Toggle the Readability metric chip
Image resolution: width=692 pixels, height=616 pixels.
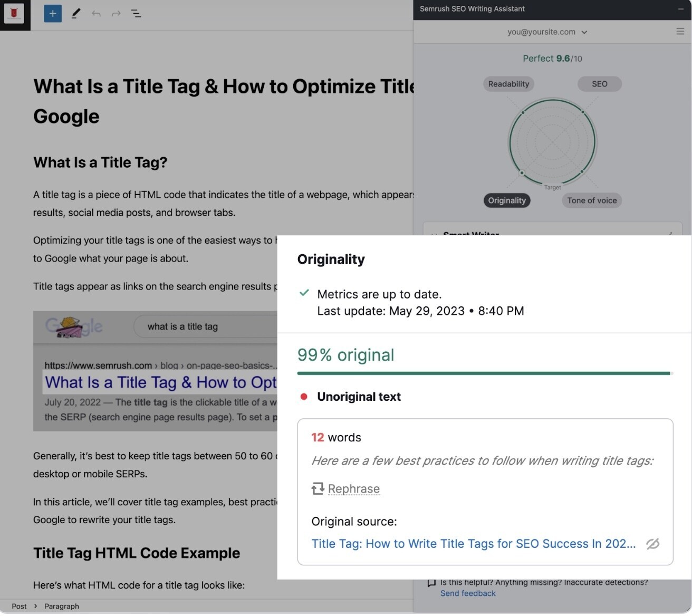[508, 83]
